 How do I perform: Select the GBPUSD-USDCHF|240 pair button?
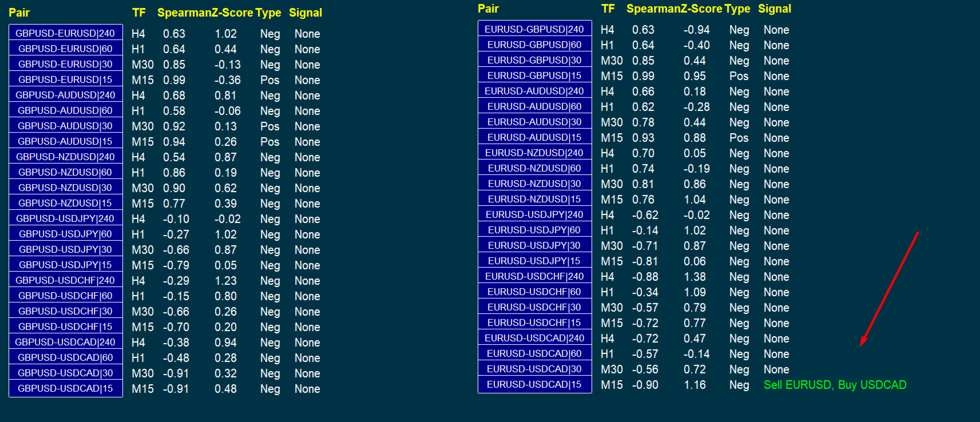[65, 280]
